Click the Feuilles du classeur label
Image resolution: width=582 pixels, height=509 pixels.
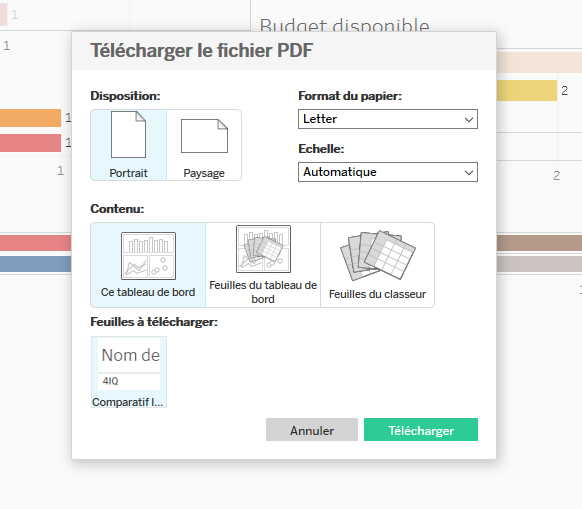(377, 294)
